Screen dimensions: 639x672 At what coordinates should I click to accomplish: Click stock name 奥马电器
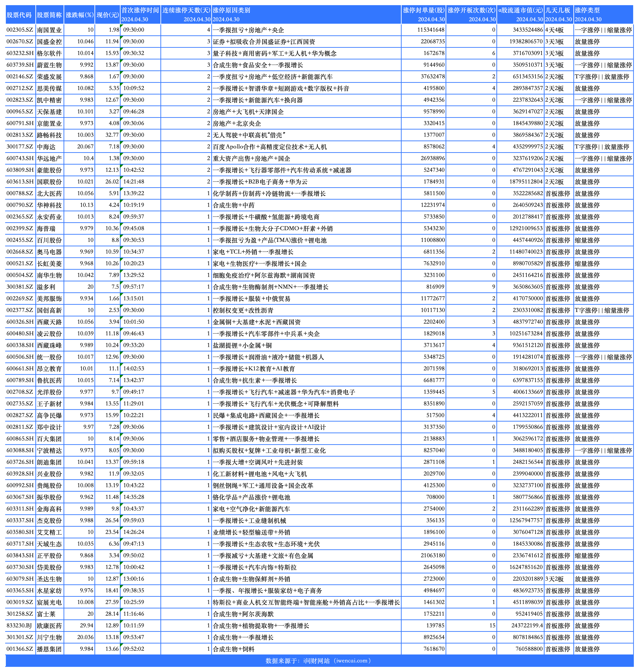(49, 252)
